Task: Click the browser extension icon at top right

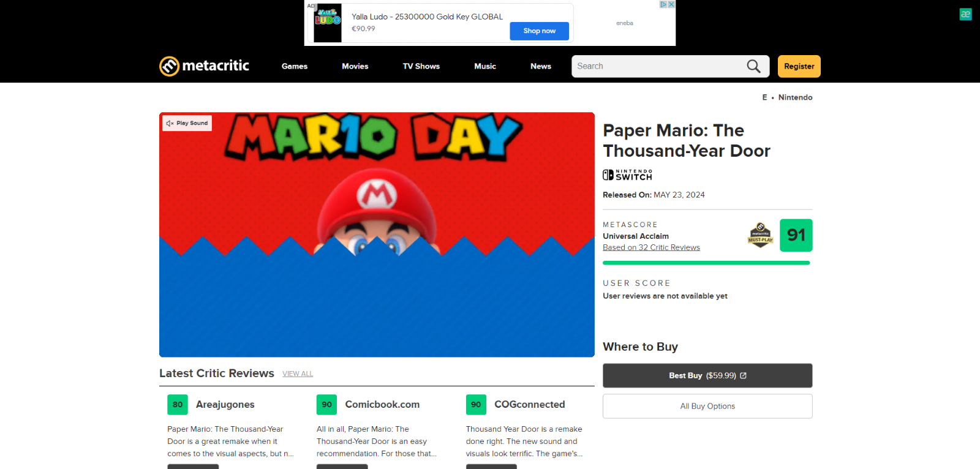Action: [966, 14]
